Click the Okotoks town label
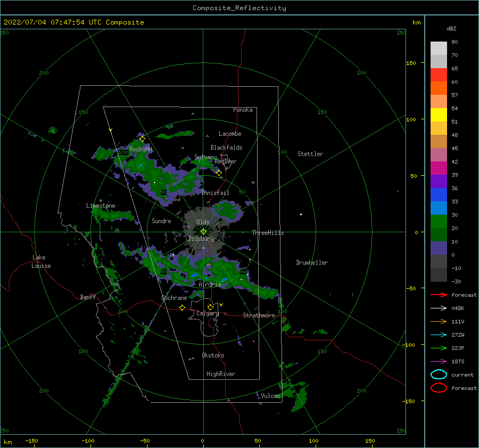Screen dimensions: 479x448 [213, 355]
